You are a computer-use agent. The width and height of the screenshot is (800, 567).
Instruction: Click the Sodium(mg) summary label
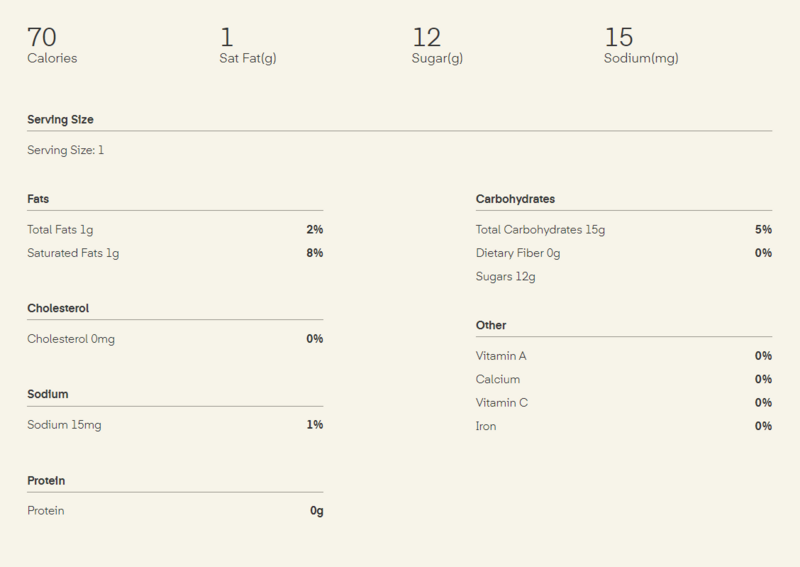(x=641, y=58)
